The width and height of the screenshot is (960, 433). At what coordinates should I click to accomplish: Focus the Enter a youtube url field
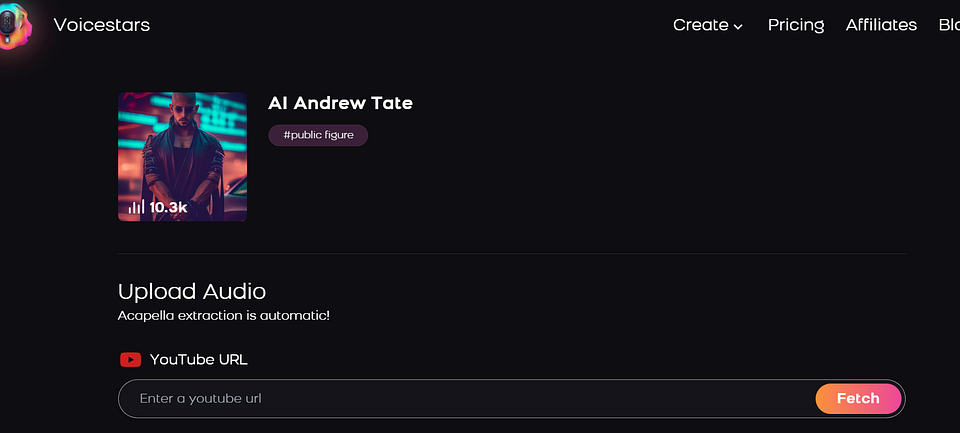coord(466,399)
